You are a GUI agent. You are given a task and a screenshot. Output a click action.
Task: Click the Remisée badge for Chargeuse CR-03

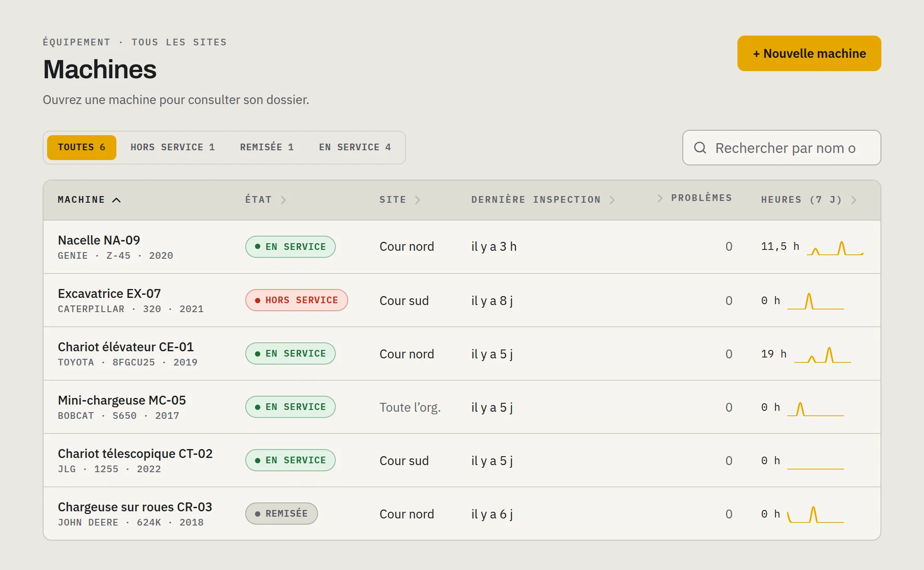click(282, 514)
